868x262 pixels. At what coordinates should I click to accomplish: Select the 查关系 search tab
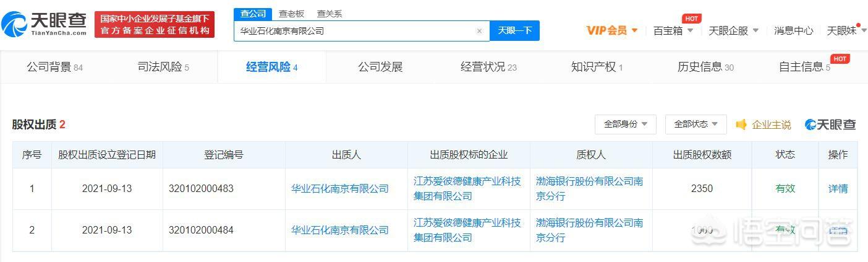[x=330, y=13]
